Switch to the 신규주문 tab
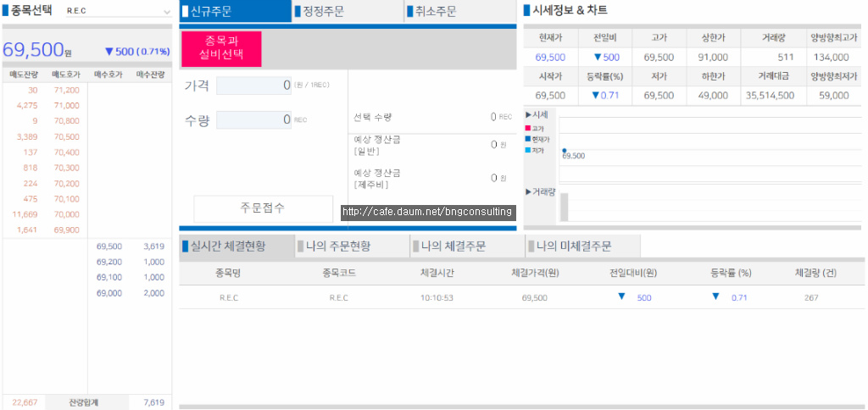The width and height of the screenshot is (868, 410). pyautogui.click(x=236, y=11)
